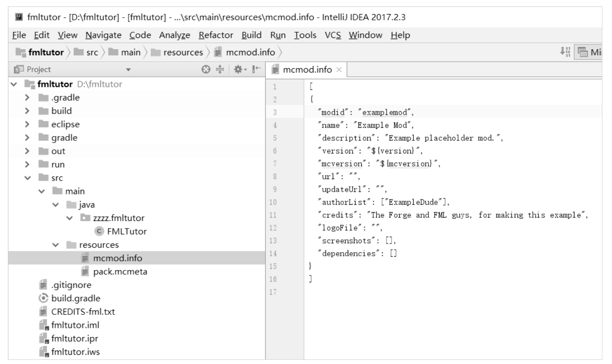Click resources in the breadcrumb bar
612x364 pixels.
(183, 53)
